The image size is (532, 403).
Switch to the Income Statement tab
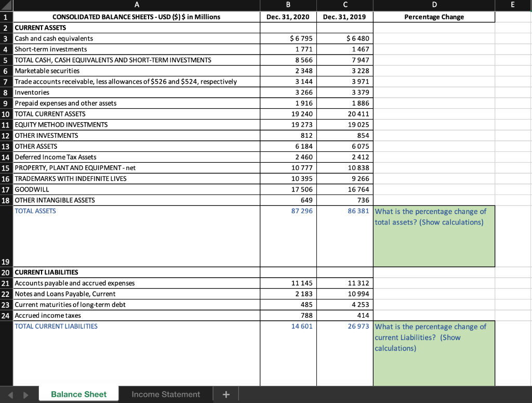click(166, 394)
